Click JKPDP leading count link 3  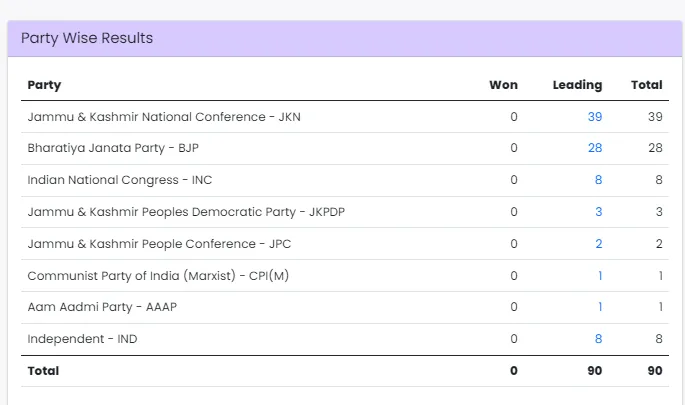pyautogui.click(x=598, y=212)
